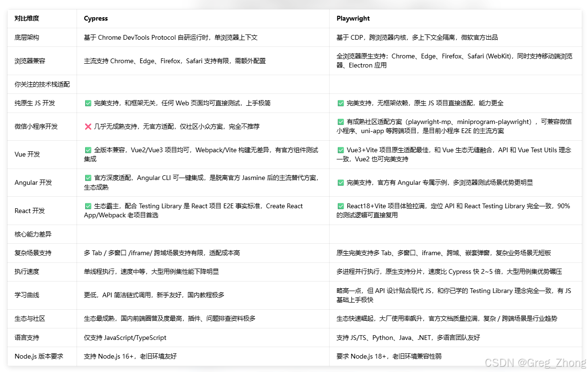Click the green checkmark in Cypress React 开发 cell

tap(88, 206)
